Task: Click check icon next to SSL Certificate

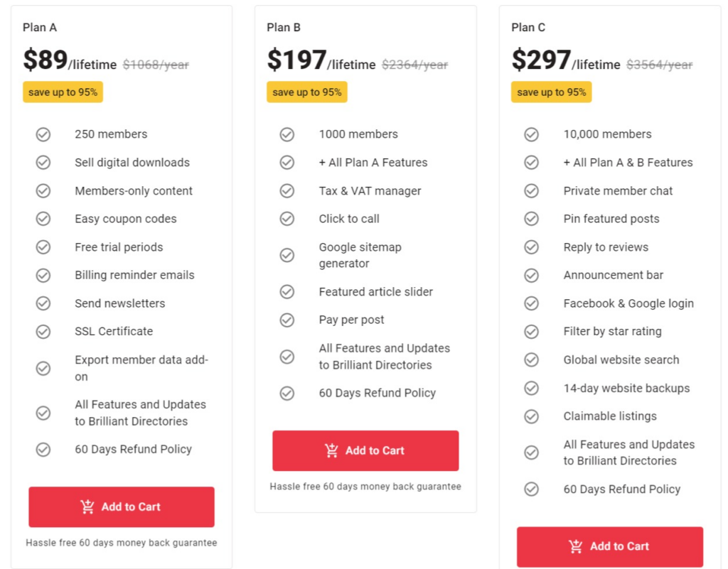Action: click(x=43, y=332)
